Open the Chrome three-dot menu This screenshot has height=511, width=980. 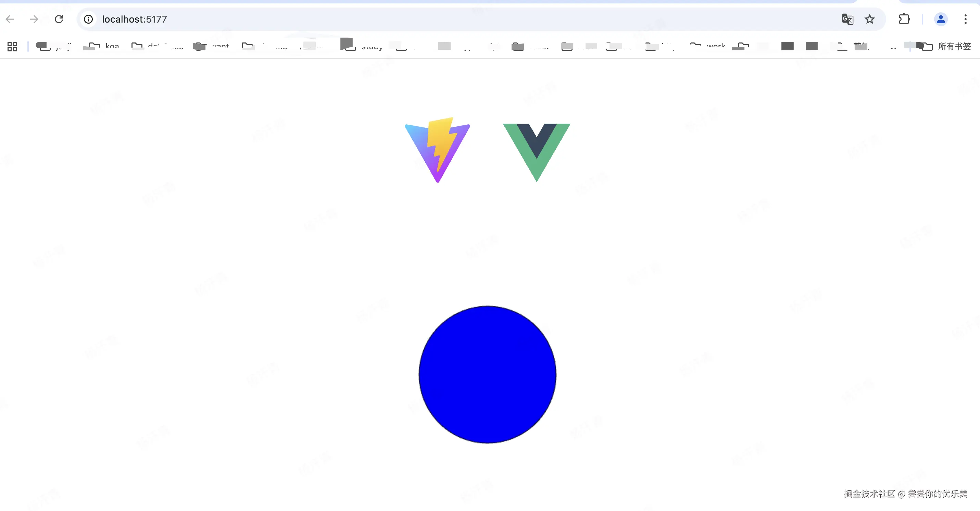click(x=965, y=19)
